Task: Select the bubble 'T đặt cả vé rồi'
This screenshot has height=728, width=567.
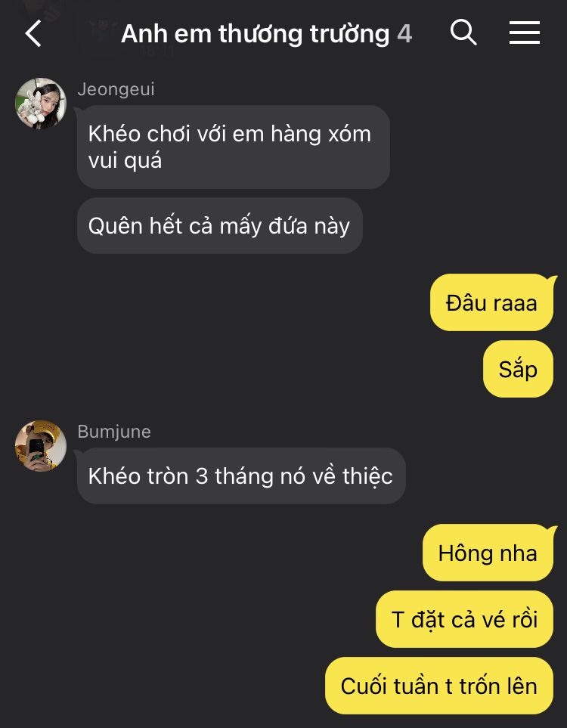Action: (464, 619)
